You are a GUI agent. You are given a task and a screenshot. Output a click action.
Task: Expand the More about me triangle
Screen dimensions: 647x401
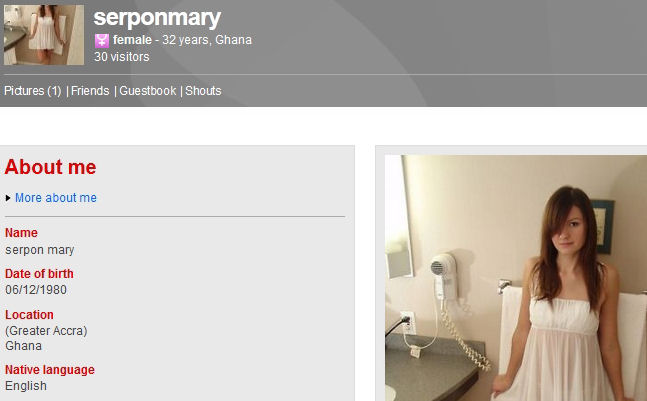click(8, 198)
